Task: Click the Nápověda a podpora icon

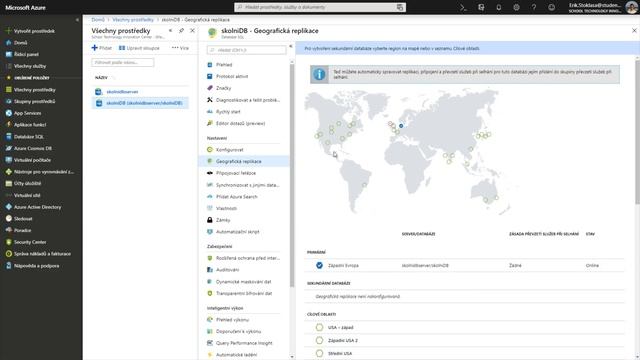Action: [x=9, y=266]
